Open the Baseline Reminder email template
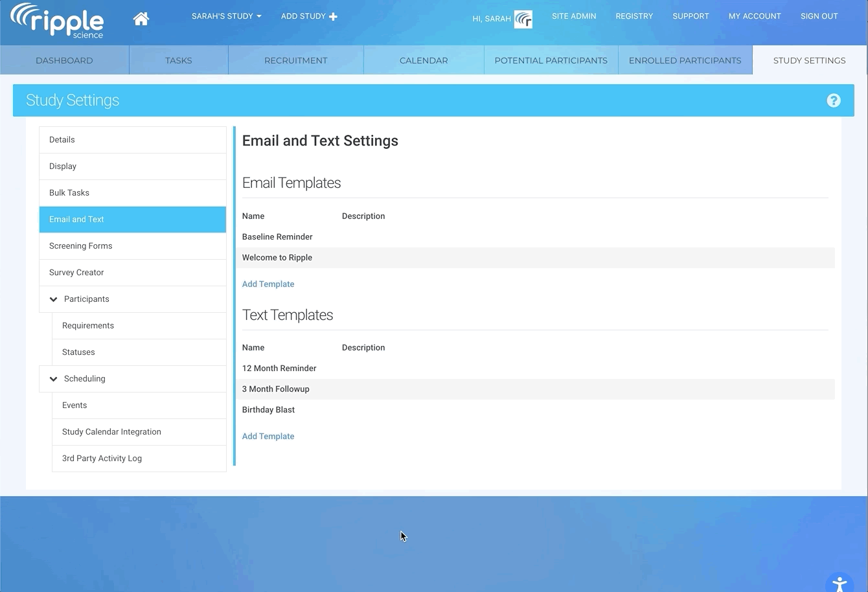The height and width of the screenshot is (592, 868). tap(277, 237)
